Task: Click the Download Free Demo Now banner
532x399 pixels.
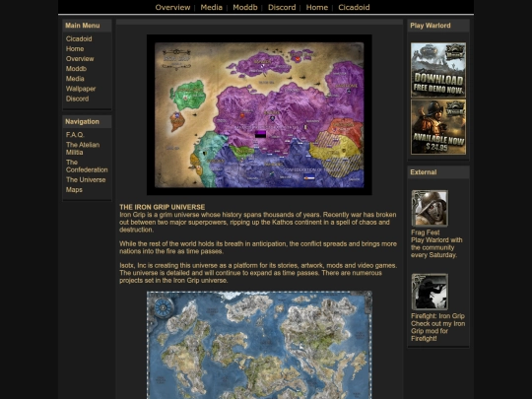Action: click(x=438, y=70)
